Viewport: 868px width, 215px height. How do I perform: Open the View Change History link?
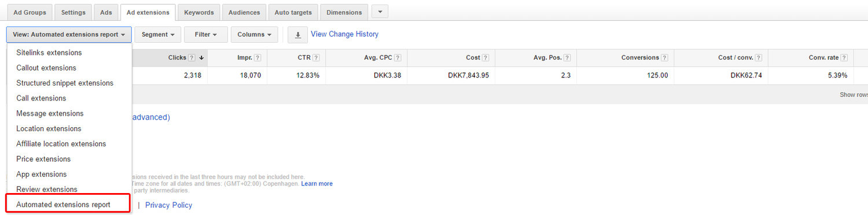point(344,34)
